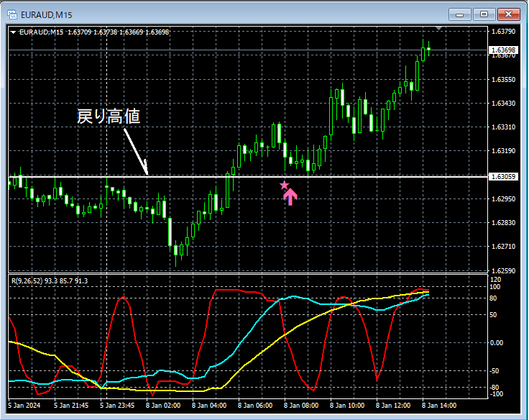Viewport: 529px width, 420px height.
Task: Click the indicator scale value 0.00
Action: tap(496, 342)
